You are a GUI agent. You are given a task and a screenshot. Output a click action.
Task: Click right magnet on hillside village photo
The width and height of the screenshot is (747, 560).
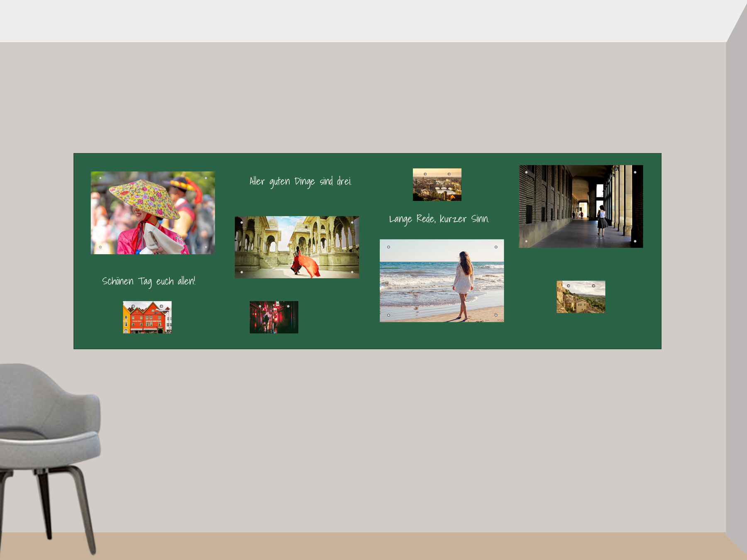(x=593, y=286)
